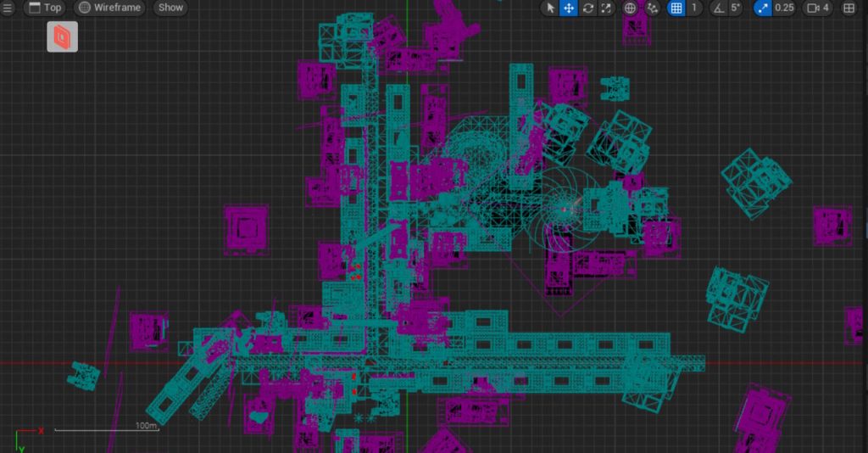Open the Show flags menu

tap(170, 8)
